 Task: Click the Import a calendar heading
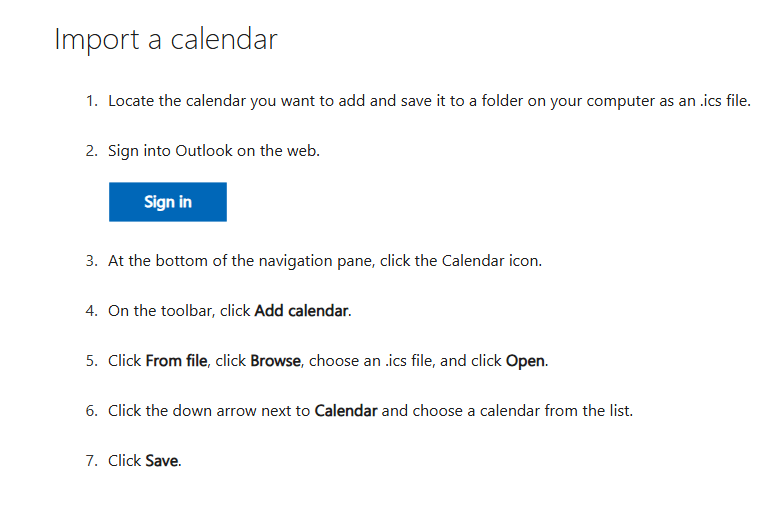coord(165,40)
